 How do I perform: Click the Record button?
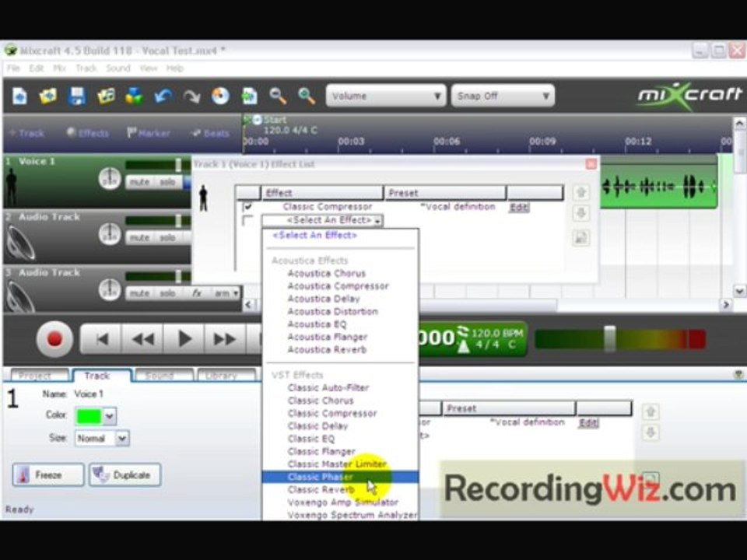tap(54, 339)
